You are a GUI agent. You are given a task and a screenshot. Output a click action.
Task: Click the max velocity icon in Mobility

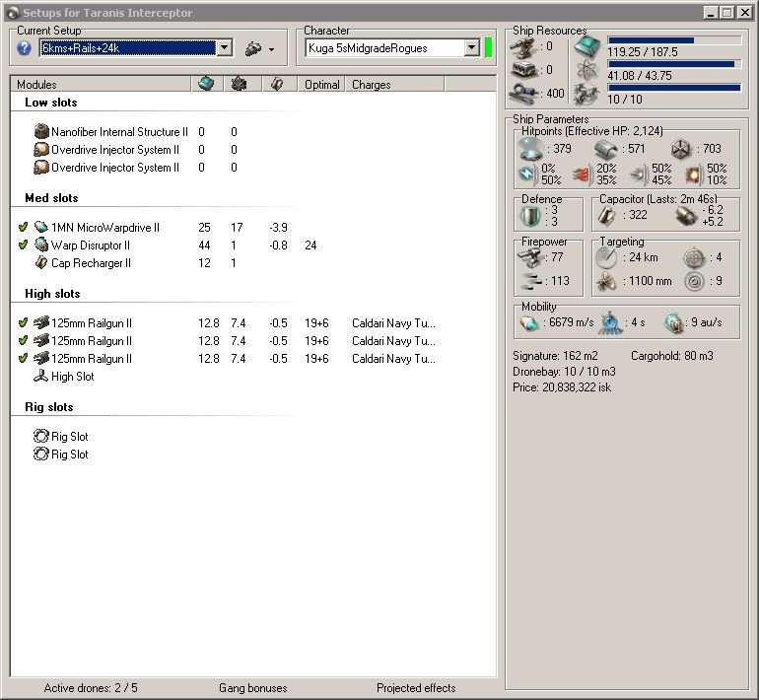point(529,323)
